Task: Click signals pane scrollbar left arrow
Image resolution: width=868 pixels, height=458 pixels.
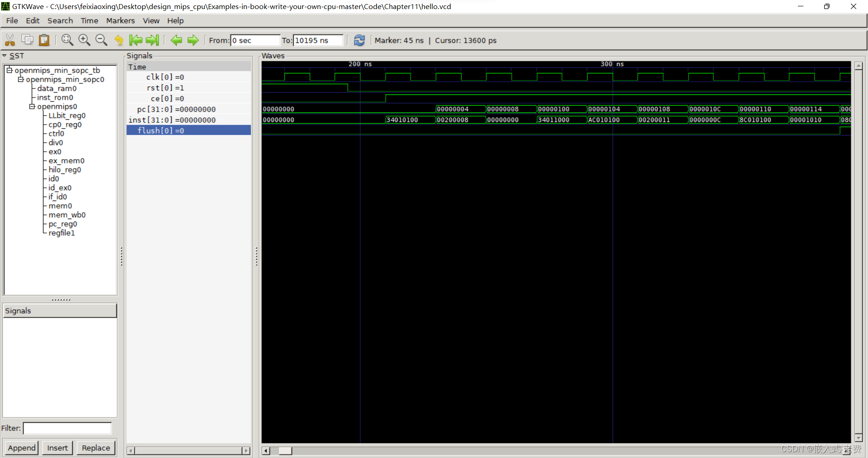Action: [131, 450]
